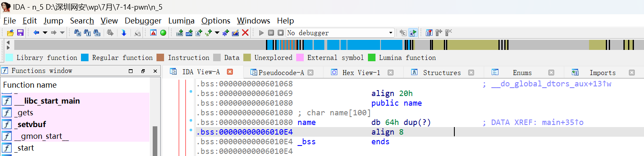Open the File menu
The image size is (644, 156).
coord(10,21)
